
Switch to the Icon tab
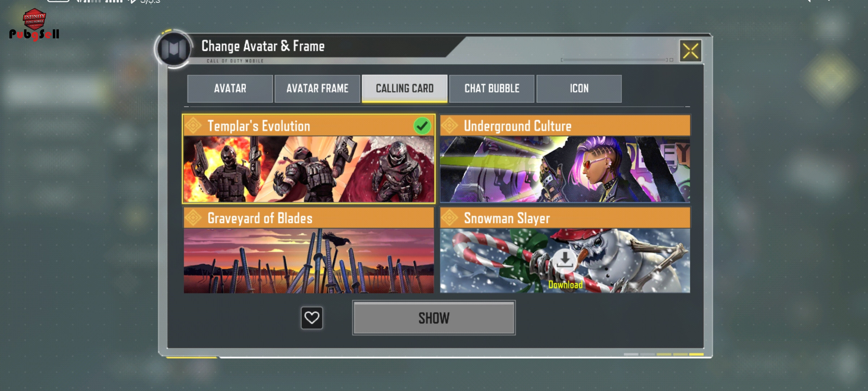pos(579,89)
